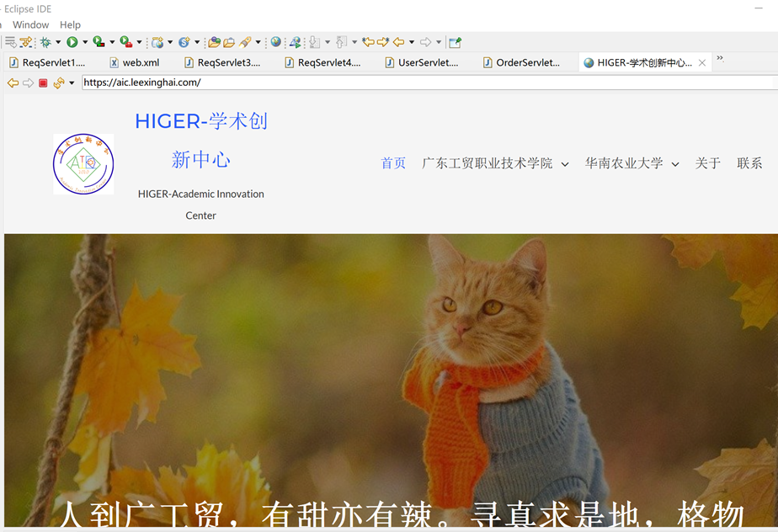Open the Web Browser globe icon
This screenshot has width=778, height=532.
coord(276,42)
